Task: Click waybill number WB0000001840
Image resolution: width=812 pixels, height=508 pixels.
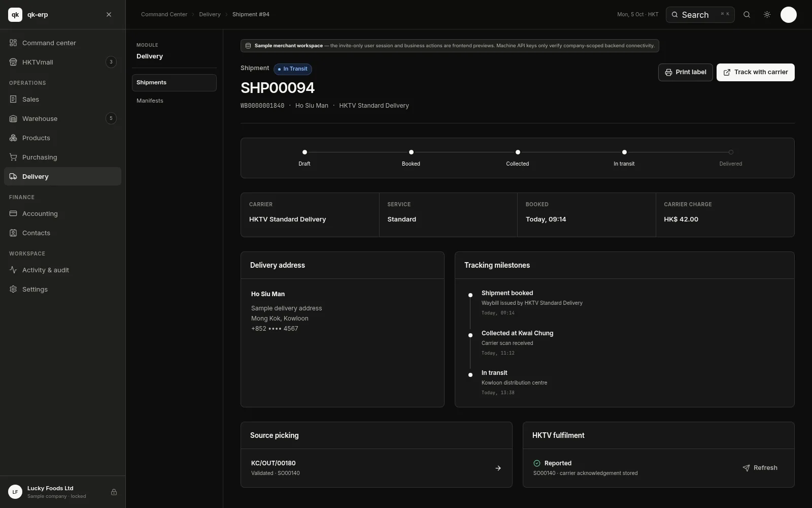Action: click(262, 106)
